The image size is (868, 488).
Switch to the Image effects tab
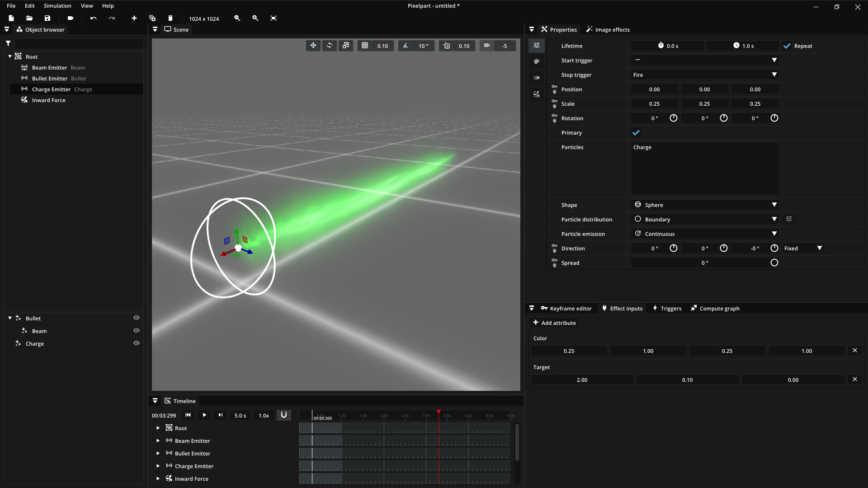coord(608,29)
